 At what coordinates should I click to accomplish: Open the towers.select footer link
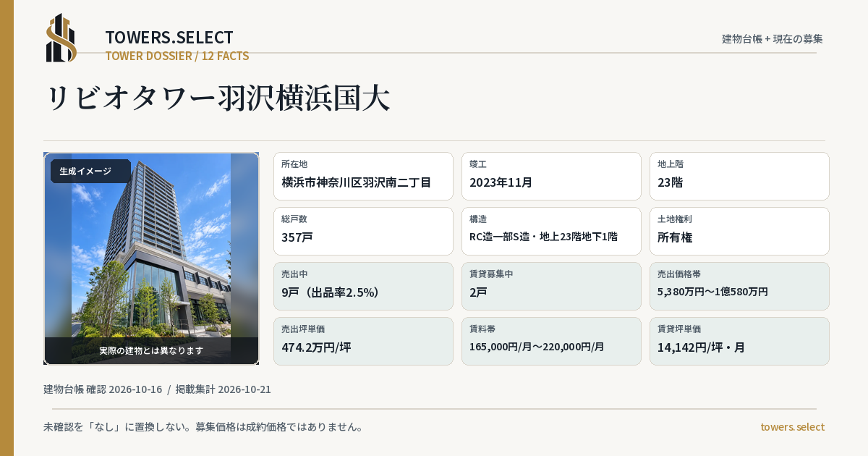(x=793, y=427)
